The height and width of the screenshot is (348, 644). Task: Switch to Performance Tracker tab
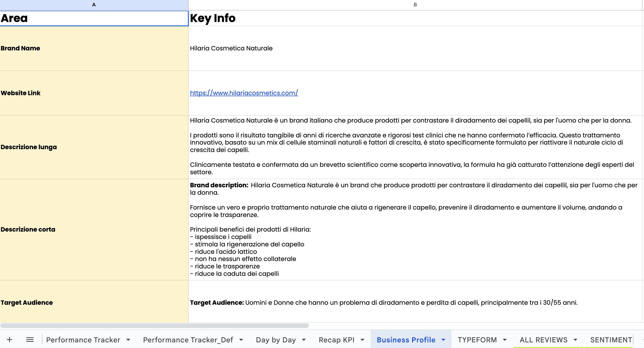[83, 340]
